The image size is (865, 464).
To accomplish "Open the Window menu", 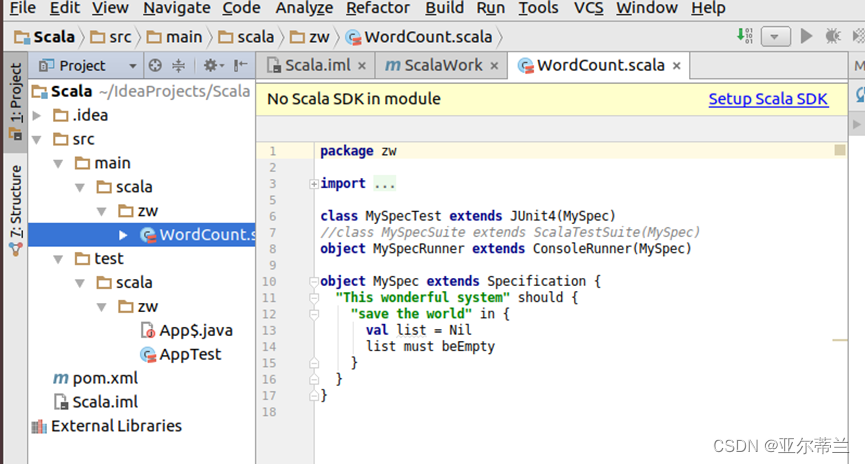I will (x=647, y=8).
